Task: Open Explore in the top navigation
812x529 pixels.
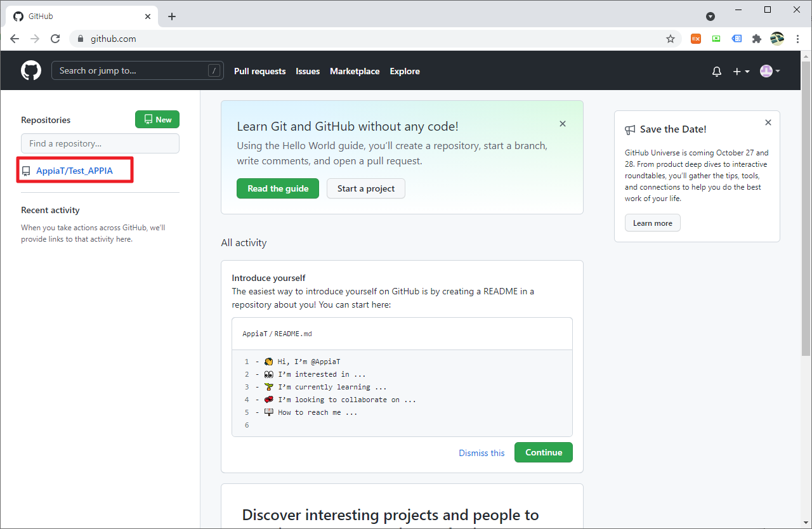Action: [405, 71]
